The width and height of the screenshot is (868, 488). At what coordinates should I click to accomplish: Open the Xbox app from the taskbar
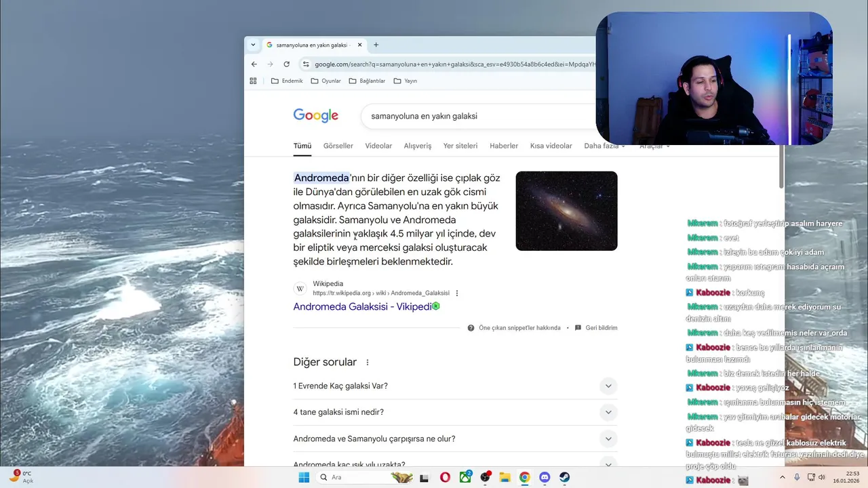click(465, 477)
